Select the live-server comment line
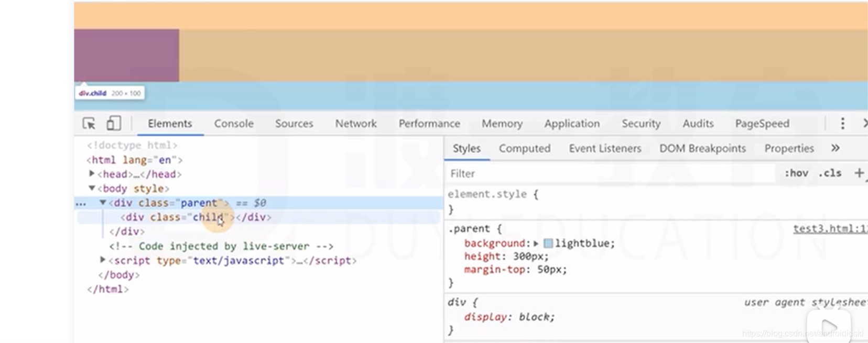868x343 pixels. pyautogui.click(x=221, y=246)
